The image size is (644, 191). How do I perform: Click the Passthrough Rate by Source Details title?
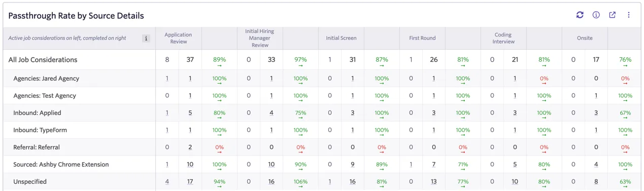pyautogui.click(x=76, y=16)
